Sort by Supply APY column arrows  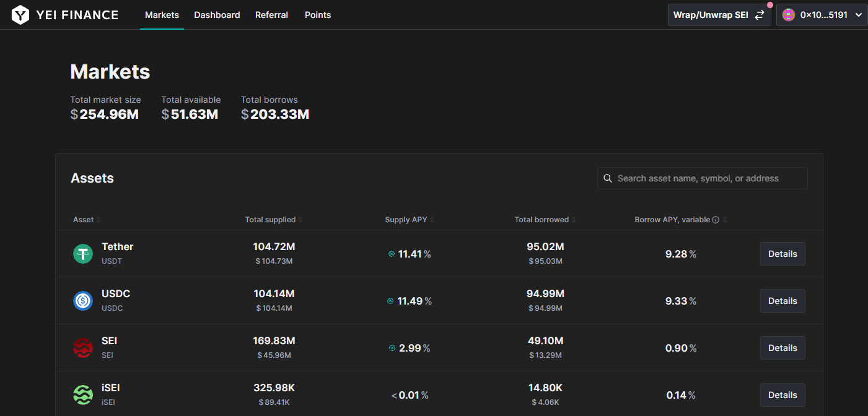click(x=432, y=220)
